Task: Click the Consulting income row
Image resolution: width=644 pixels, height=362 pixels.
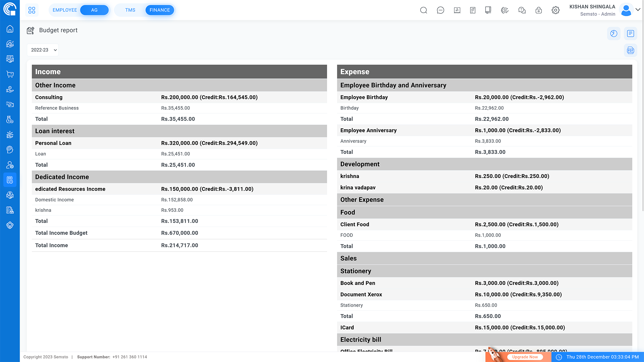Action: pos(179,97)
